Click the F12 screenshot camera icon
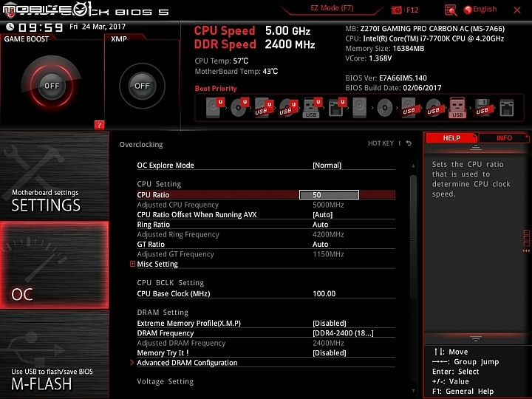532x399 pixels. coord(396,10)
